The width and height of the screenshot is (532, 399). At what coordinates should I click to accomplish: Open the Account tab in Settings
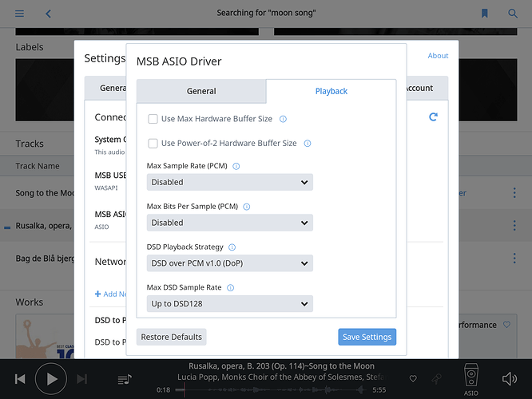[x=427, y=88]
